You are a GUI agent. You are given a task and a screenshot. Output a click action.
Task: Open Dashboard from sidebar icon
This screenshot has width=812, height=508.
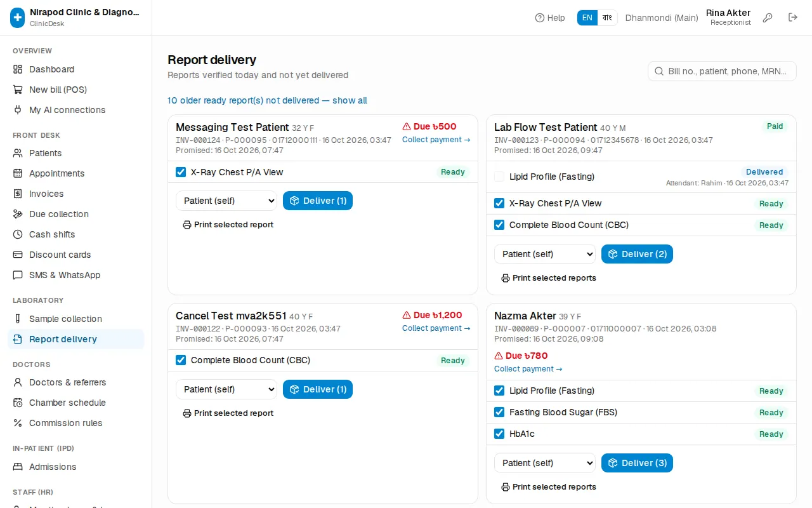[x=18, y=69]
